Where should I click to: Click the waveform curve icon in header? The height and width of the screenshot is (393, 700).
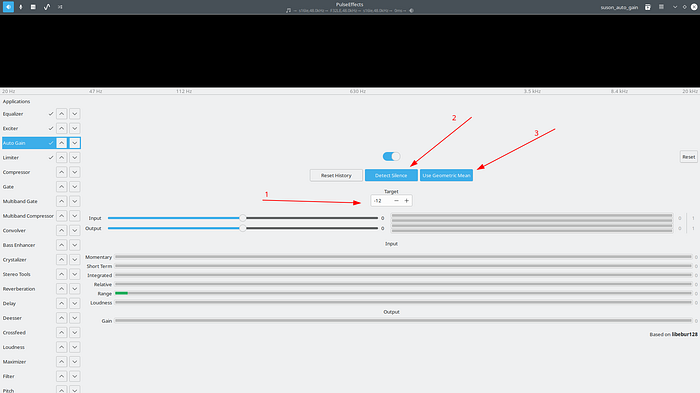pos(47,7)
